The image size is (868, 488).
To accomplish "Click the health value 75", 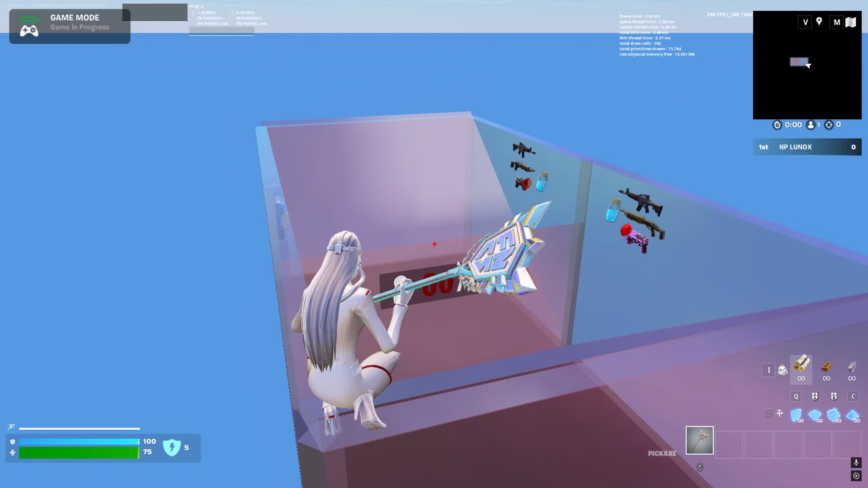I will (147, 452).
